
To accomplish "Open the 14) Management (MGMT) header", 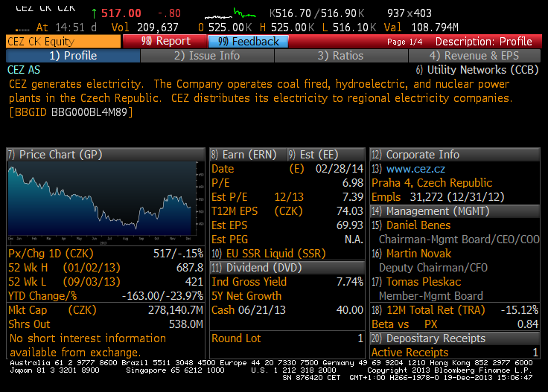I will pyautogui.click(x=455, y=211).
